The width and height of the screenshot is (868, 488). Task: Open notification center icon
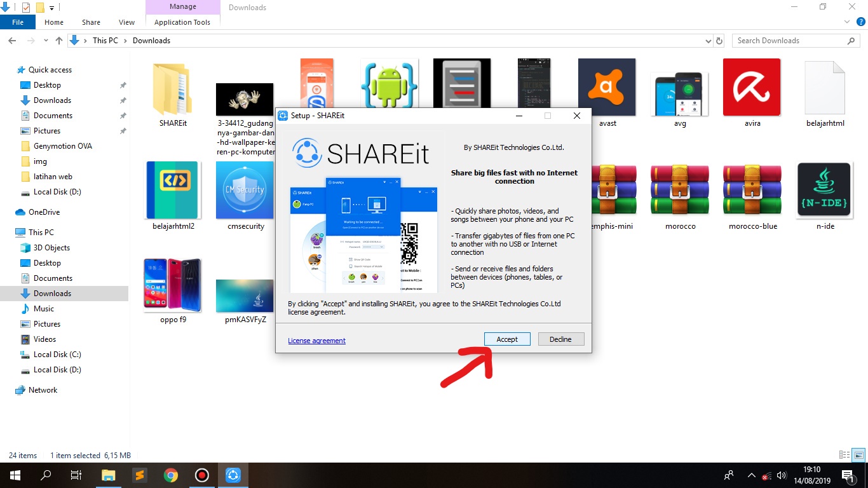(848, 475)
